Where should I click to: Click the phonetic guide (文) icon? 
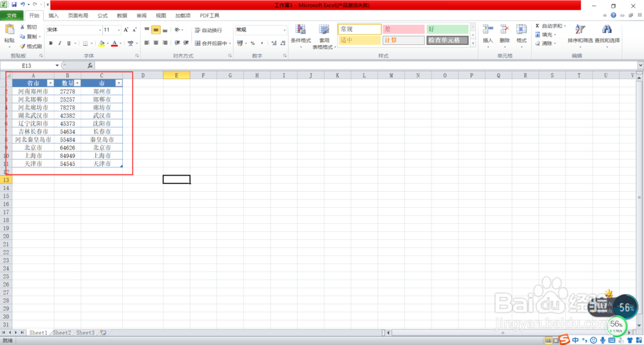130,43
